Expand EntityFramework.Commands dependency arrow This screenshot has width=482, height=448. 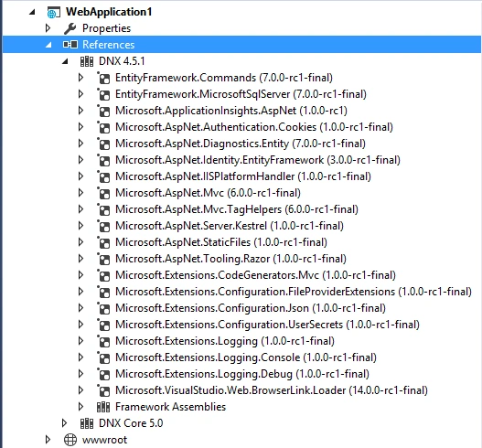[80, 78]
